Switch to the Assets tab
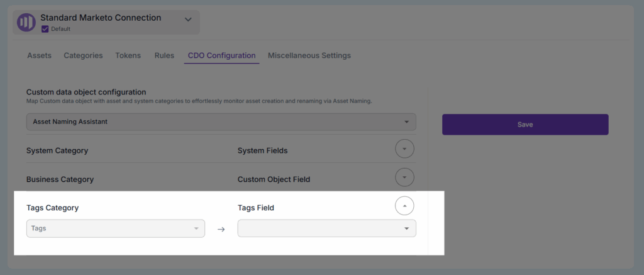The width and height of the screenshot is (644, 275). [40, 55]
